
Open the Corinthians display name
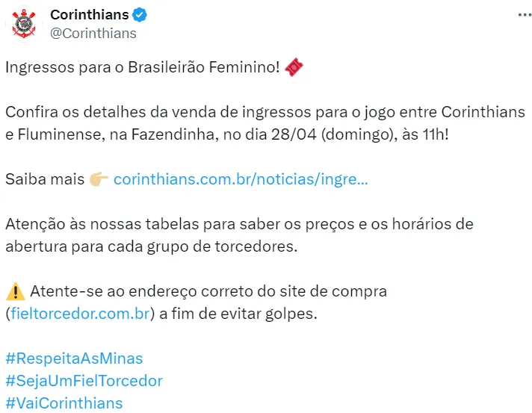[x=89, y=15]
